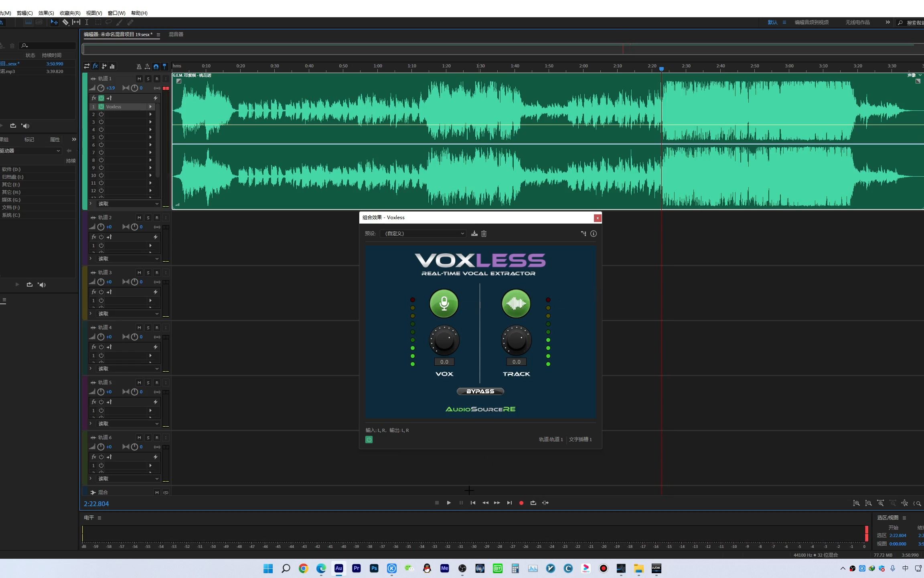
Task: Click the track 1 pre-render lightning icon
Action: pyautogui.click(x=156, y=98)
